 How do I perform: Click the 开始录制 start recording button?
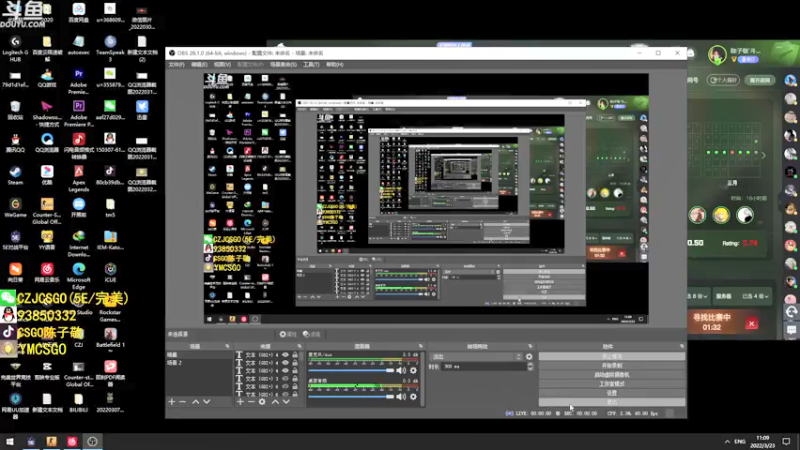612,366
